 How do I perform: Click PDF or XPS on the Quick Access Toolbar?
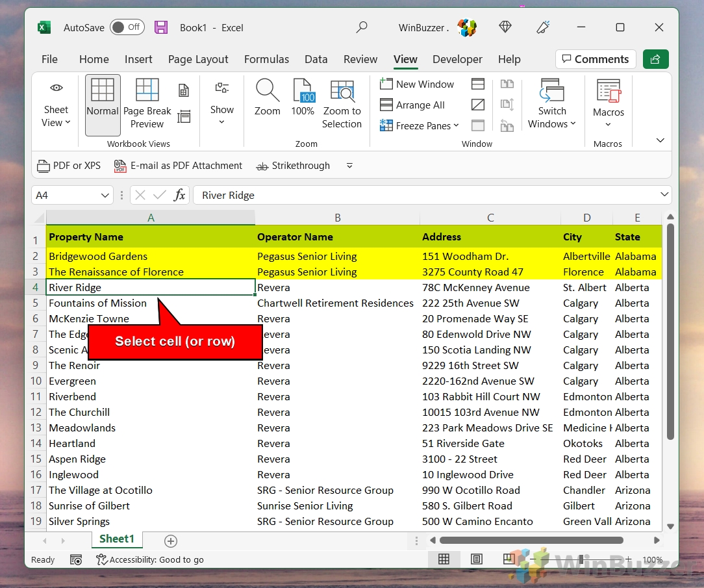[69, 166]
